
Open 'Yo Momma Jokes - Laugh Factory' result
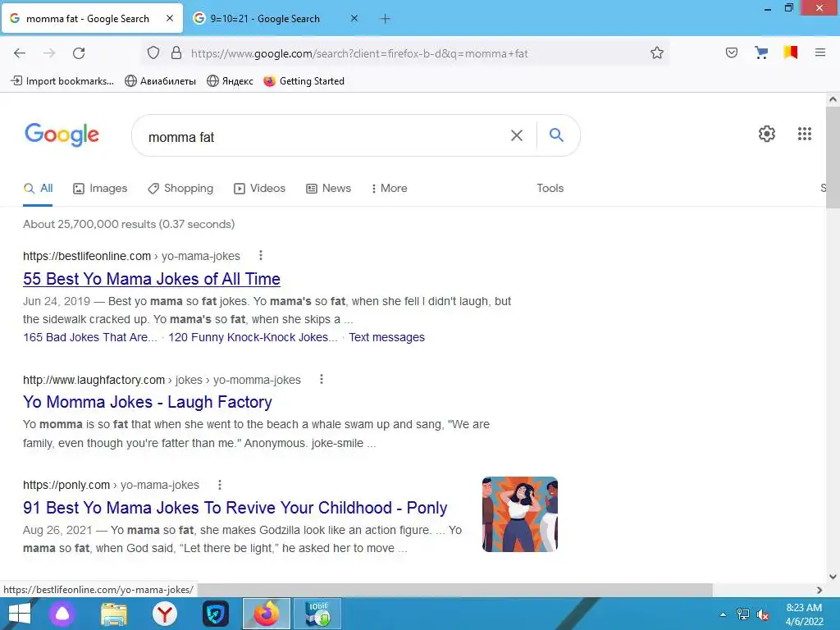click(148, 402)
